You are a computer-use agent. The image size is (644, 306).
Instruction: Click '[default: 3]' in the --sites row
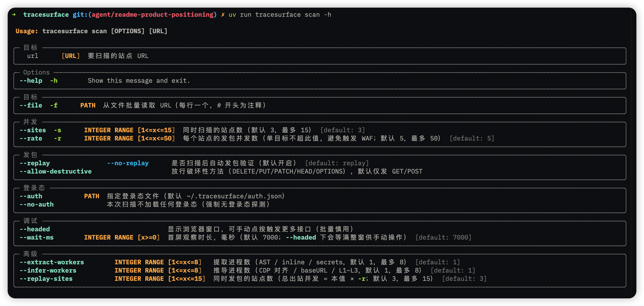pos(343,130)
